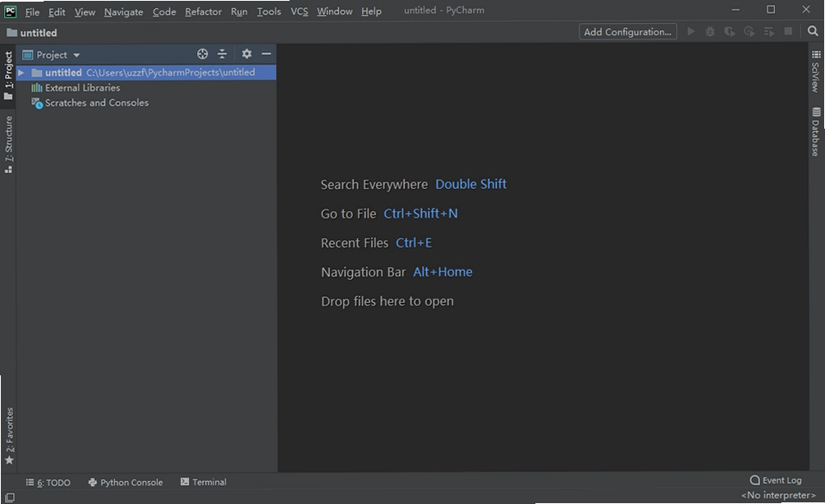The height and width of the screenshot is (504, 825).
Task: Hide the Project panel with minus icon
Action: (266, 53)
